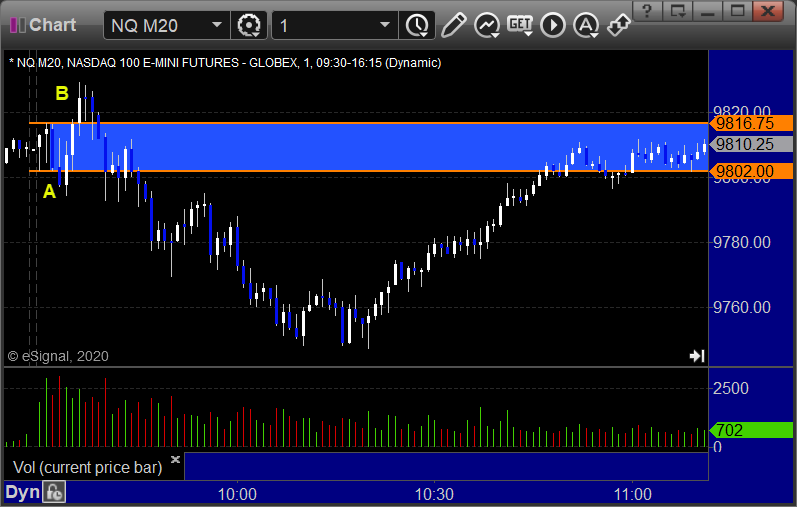Expand the NQ M20 symbol dropdown

pos(217,25)
